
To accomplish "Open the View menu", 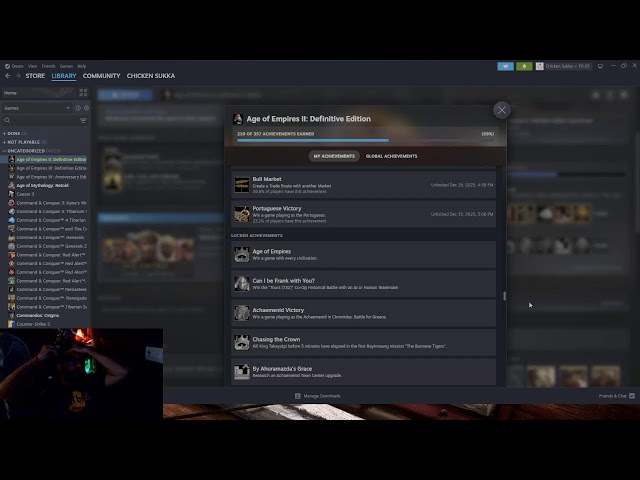I will [32, 66].
